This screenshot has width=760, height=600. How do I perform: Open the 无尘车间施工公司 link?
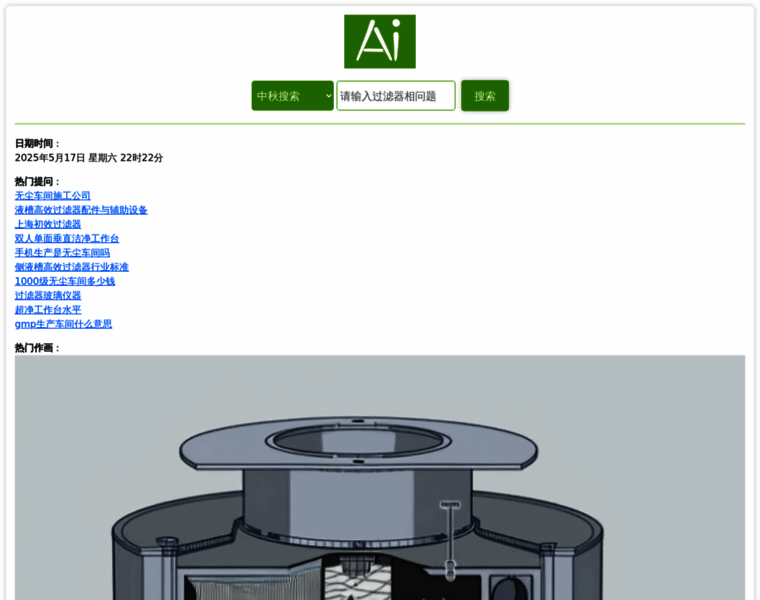point(52,196)
